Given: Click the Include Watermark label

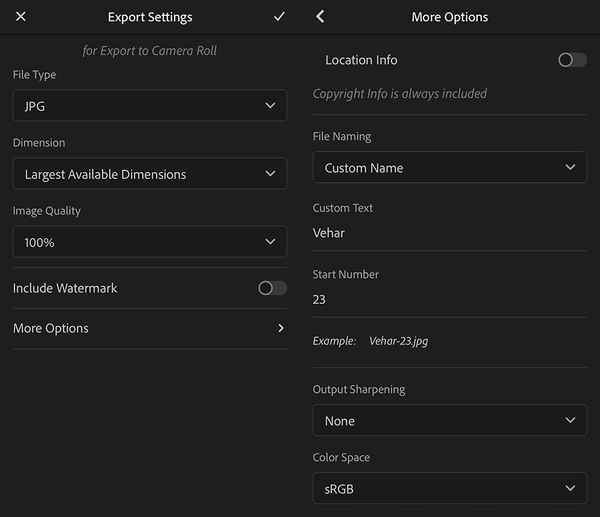Looking at the screenshot, I should tap(65, 288).
